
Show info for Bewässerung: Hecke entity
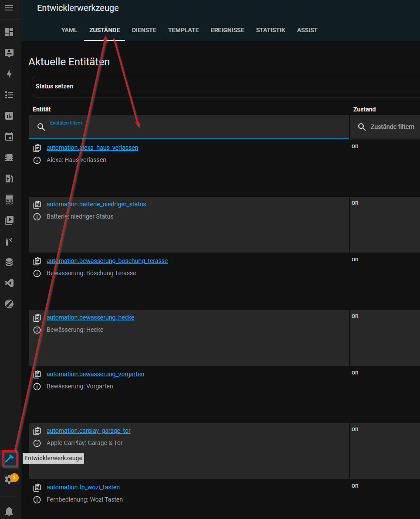tap(37, 330)
